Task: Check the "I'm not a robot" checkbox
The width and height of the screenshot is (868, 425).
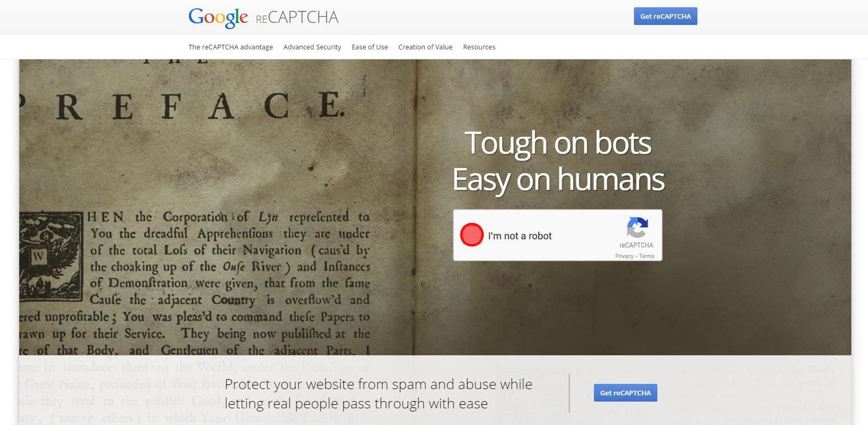Action: [471, 235]
